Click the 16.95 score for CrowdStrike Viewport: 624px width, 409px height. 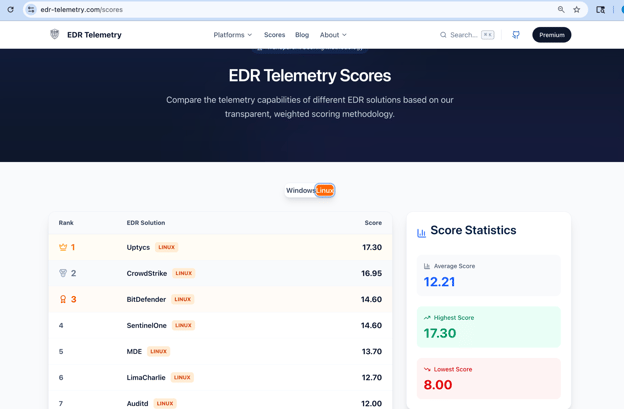tap(372, 273)
